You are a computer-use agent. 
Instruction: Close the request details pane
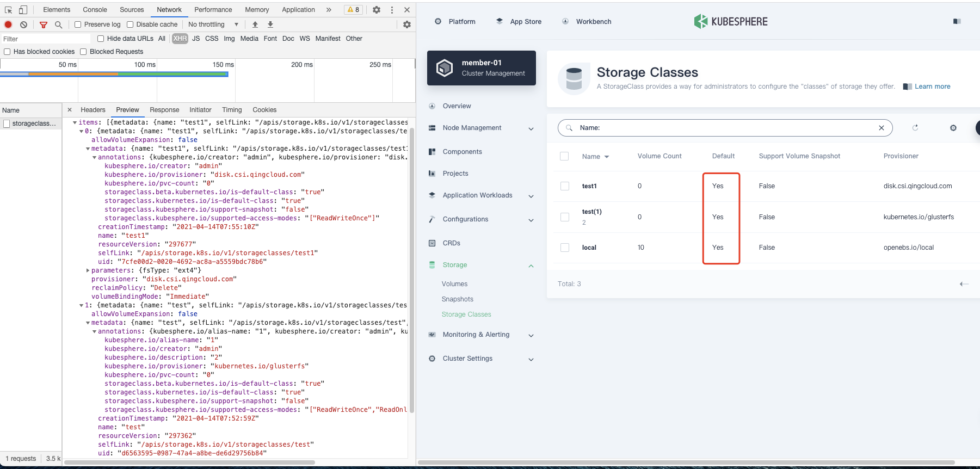coord(70,110)
